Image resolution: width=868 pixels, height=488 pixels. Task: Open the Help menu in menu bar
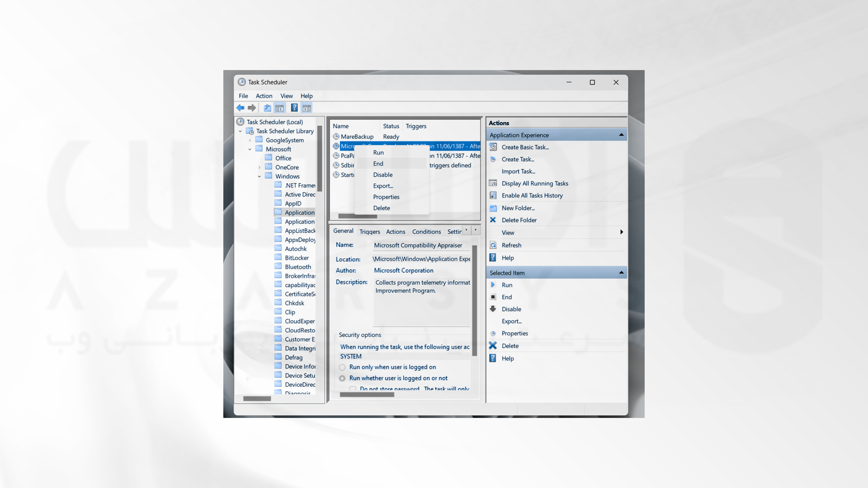[x=307, y=96]
